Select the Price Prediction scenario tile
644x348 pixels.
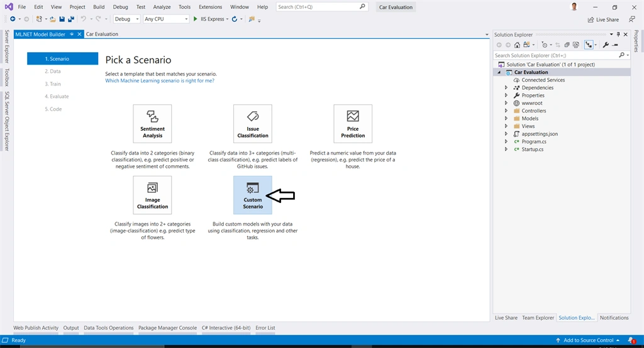[353, 124]
